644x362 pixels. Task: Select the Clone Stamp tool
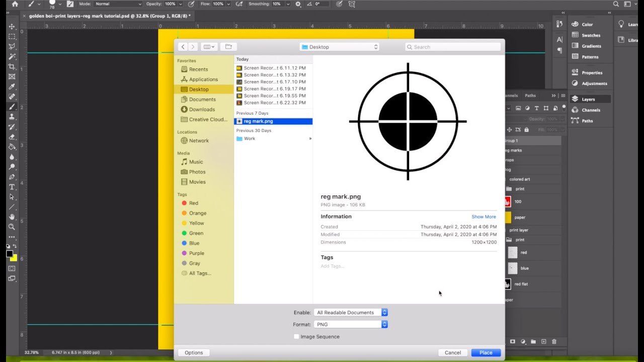(12, 117)
